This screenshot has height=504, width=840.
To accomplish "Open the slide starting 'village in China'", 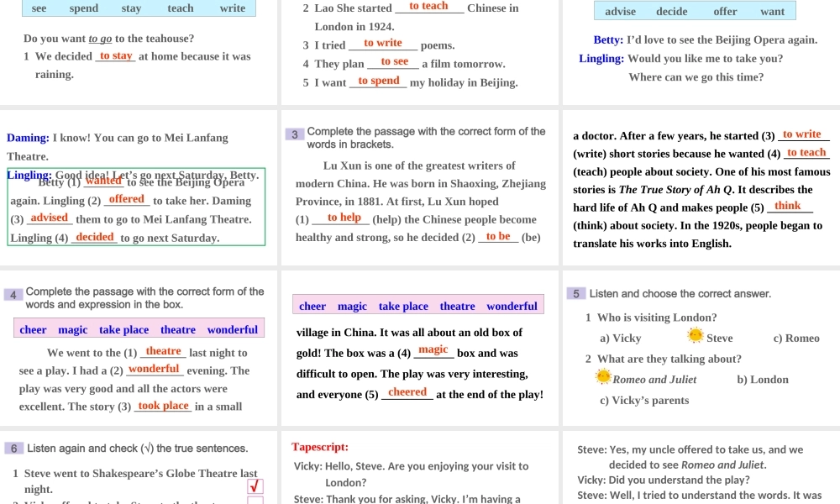I will pos(420,348).
